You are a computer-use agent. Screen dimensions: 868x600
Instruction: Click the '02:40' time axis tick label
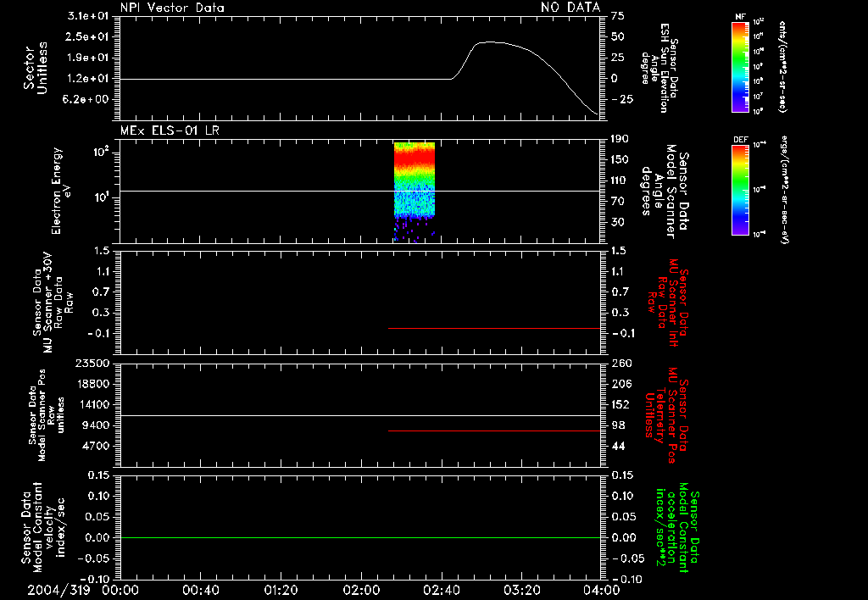pos(441,590)
